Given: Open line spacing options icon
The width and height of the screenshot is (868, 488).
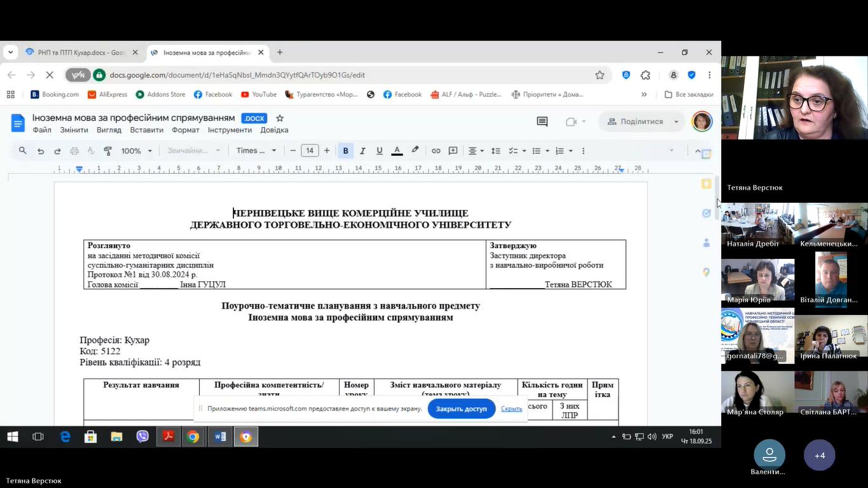Looking at the screenshot, I should point(495,151).
